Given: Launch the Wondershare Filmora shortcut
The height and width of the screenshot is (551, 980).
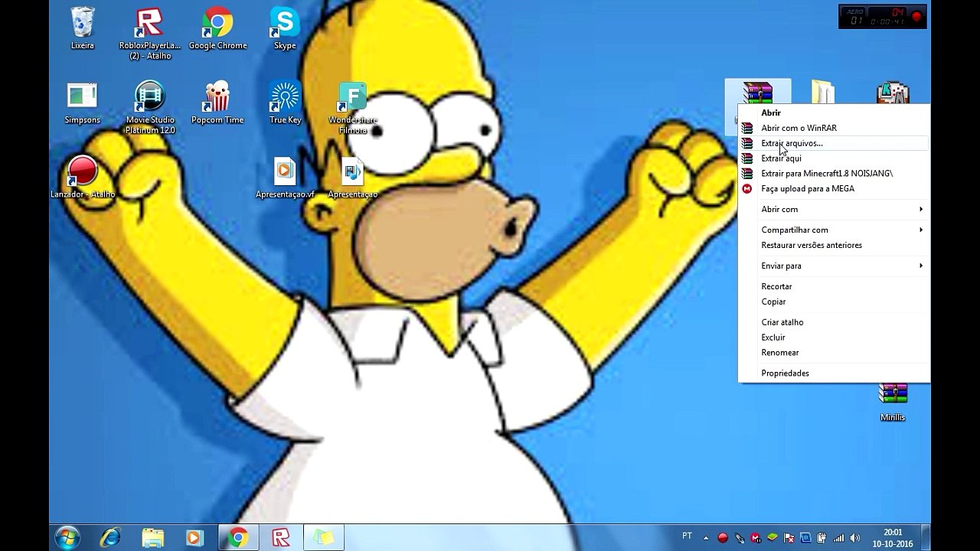Looking at the screenshot, I should [x=353, y=108].
